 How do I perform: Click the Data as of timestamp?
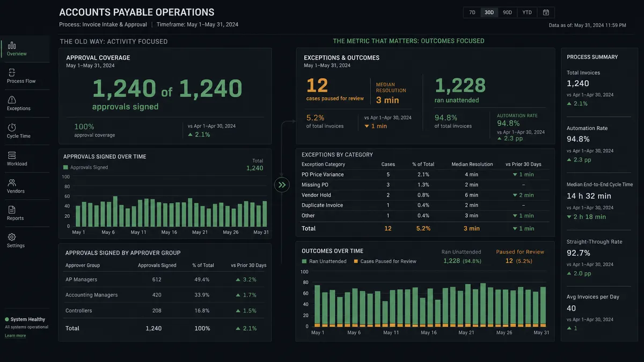pyautogui.click(x=588, y=25)
